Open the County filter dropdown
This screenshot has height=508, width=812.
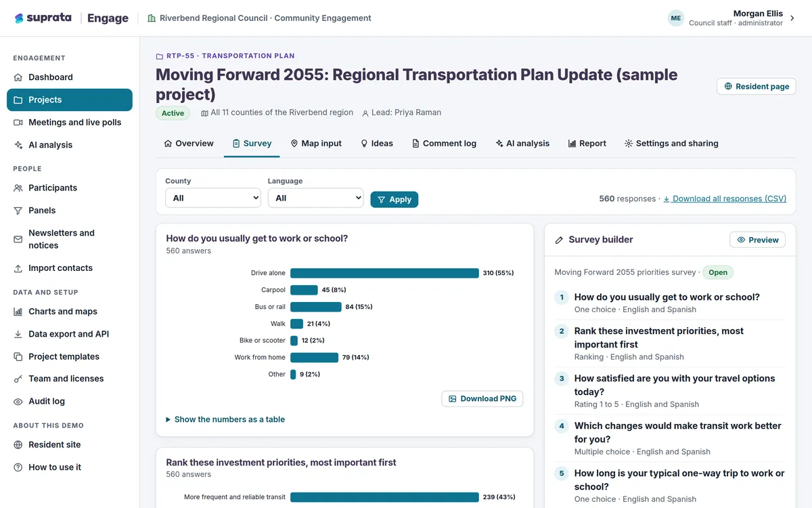pos(213,198)
